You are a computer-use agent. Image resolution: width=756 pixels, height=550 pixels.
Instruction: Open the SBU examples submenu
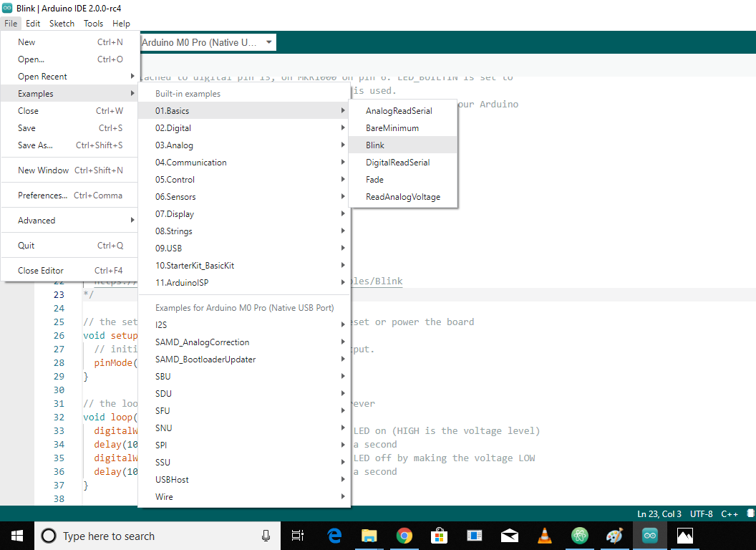coord(244,376)
